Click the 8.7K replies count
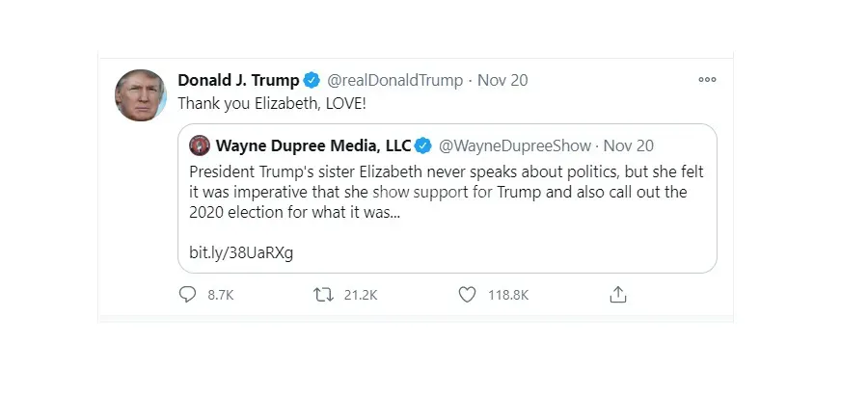This screenshot has width=868, height=395. 221,296
